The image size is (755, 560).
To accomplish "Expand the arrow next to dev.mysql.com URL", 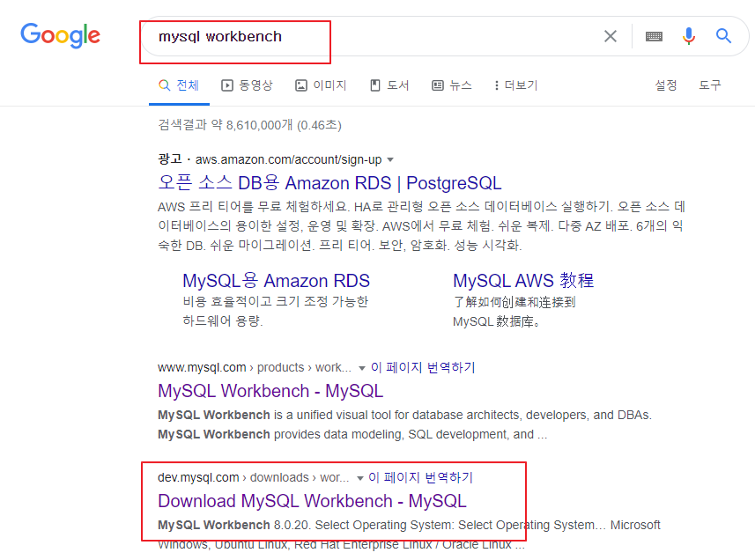I will tap(359, 478).
